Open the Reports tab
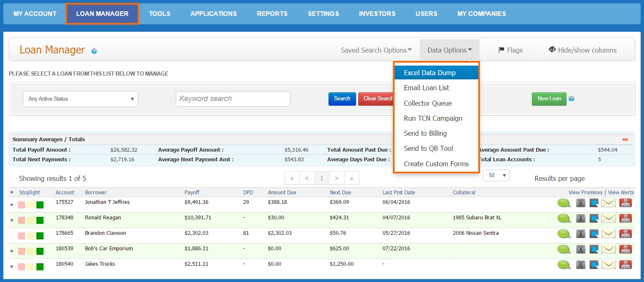 coord(272,14)
